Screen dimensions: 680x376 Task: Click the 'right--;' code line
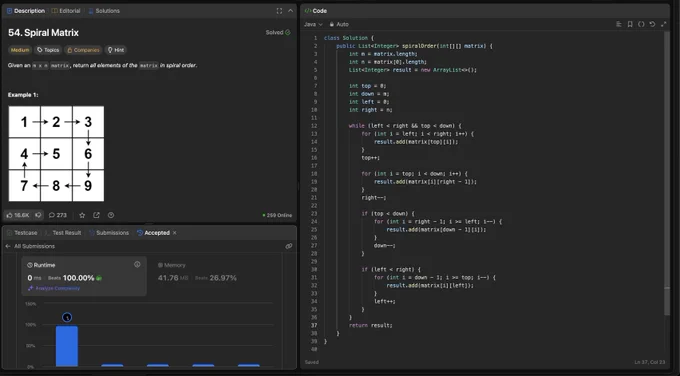tap(373, 198)
